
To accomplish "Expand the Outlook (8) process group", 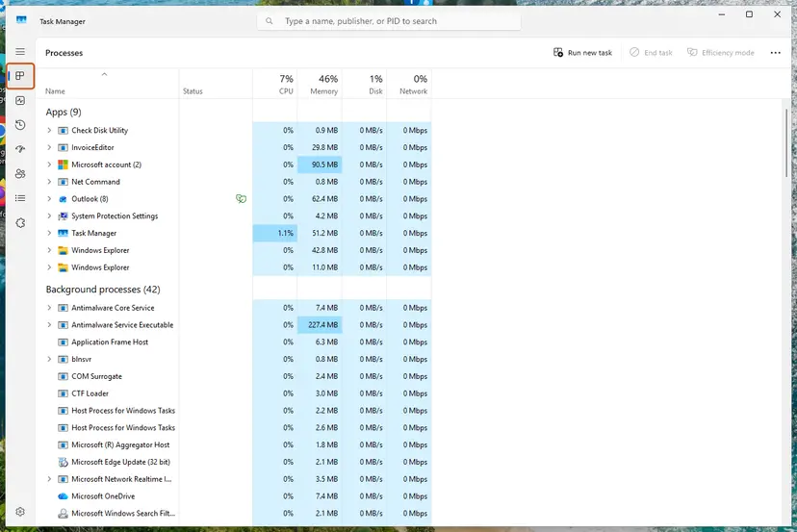I will pyautogui.click(x=49, y=199).
